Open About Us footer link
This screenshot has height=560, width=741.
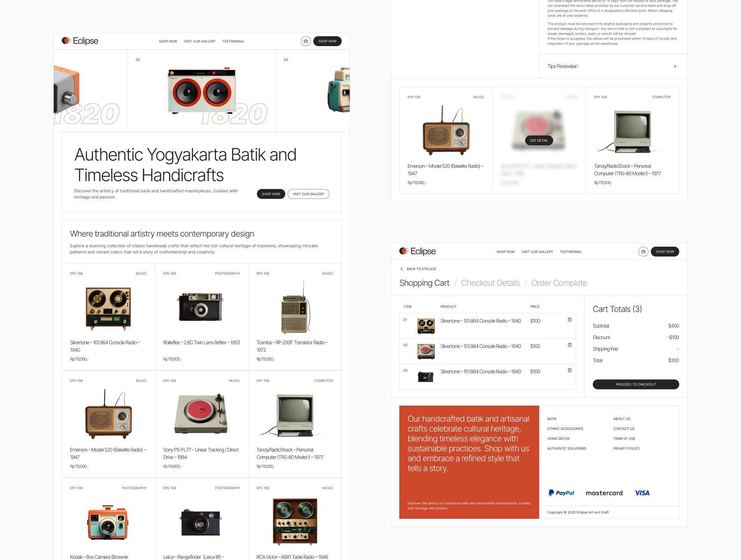[622, 419]
